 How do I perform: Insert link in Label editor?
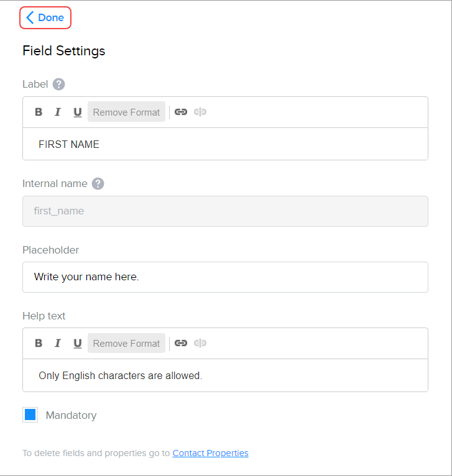[181, 112]
